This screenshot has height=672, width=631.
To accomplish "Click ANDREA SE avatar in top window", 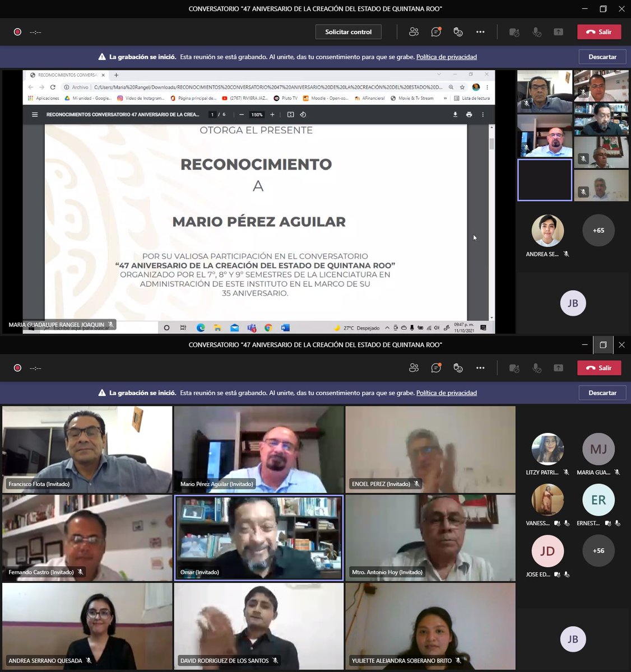I will [x=548, y=230].
